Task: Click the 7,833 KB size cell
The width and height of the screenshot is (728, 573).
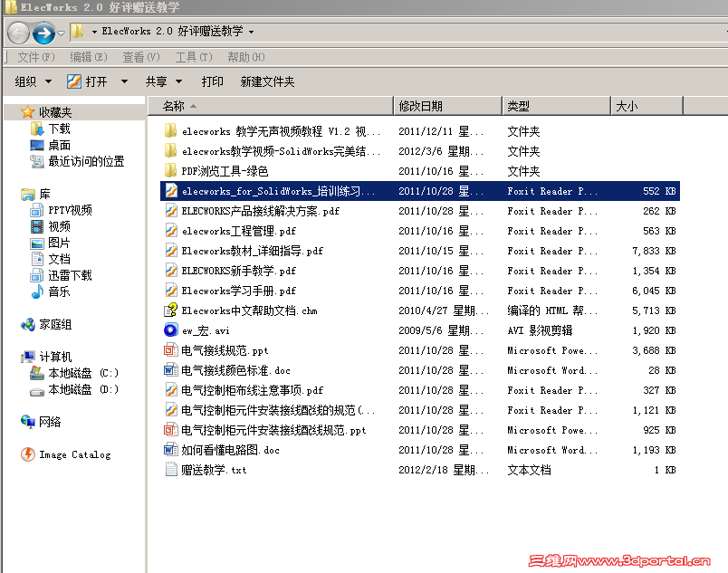Action: tap(654, 251)
